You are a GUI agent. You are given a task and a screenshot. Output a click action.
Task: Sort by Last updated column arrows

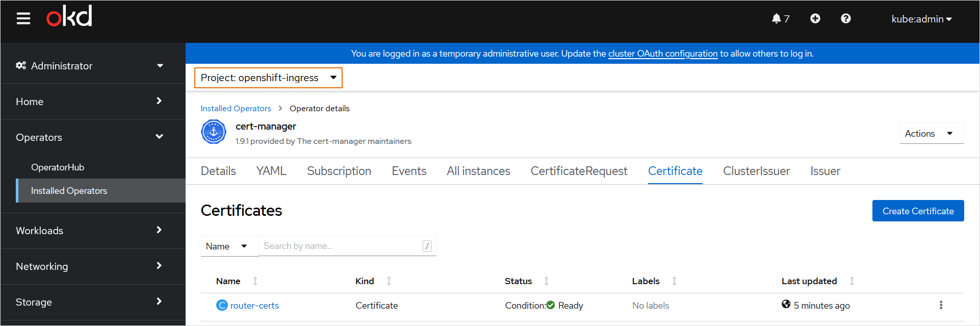click(852, 281)
